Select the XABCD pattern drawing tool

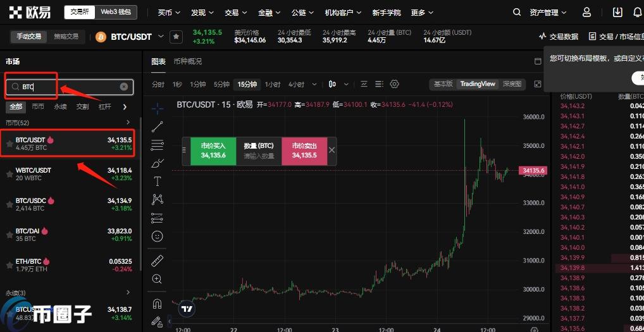tap(158, 199)
